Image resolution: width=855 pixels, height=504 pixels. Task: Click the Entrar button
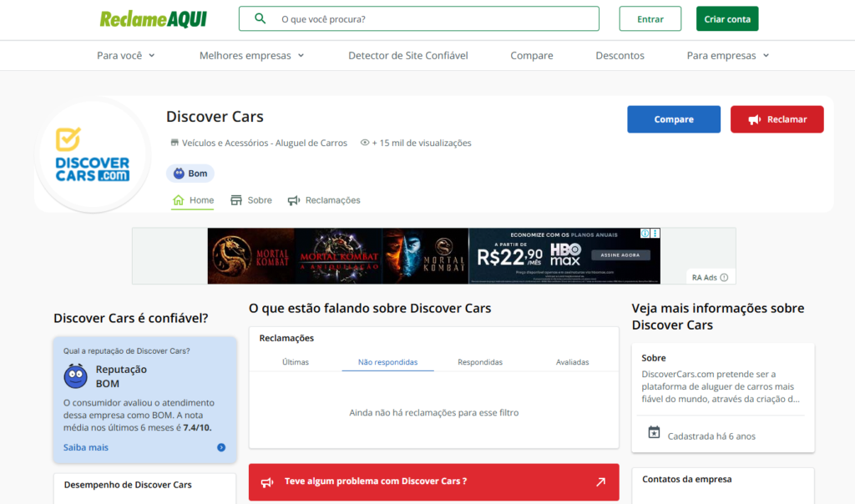[x=650, y=18]
